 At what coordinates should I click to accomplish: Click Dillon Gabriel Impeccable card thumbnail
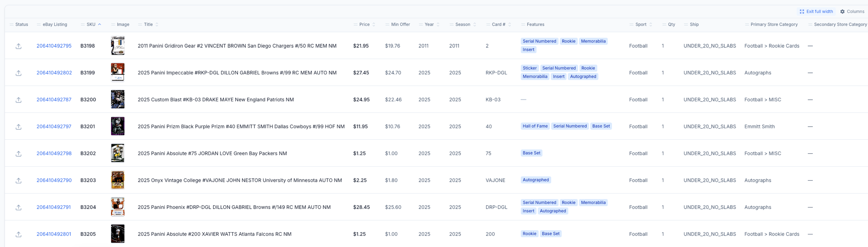click(x=118, y=72)
